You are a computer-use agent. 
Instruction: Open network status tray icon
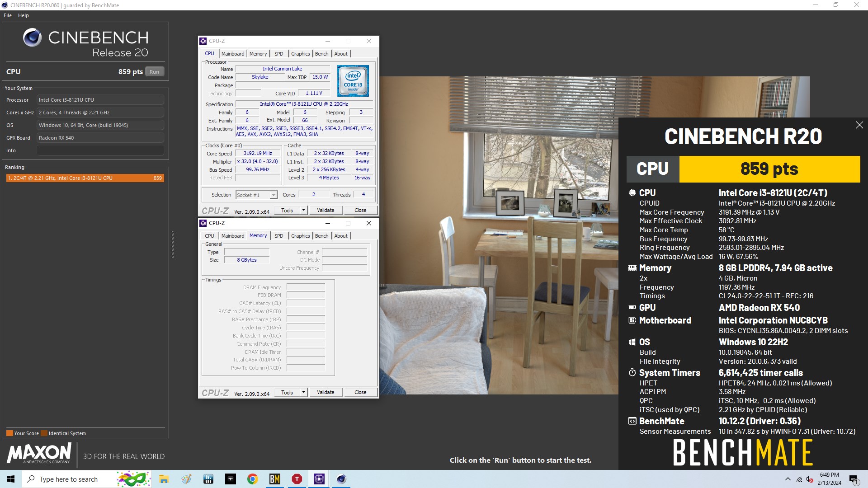point(799,479)
